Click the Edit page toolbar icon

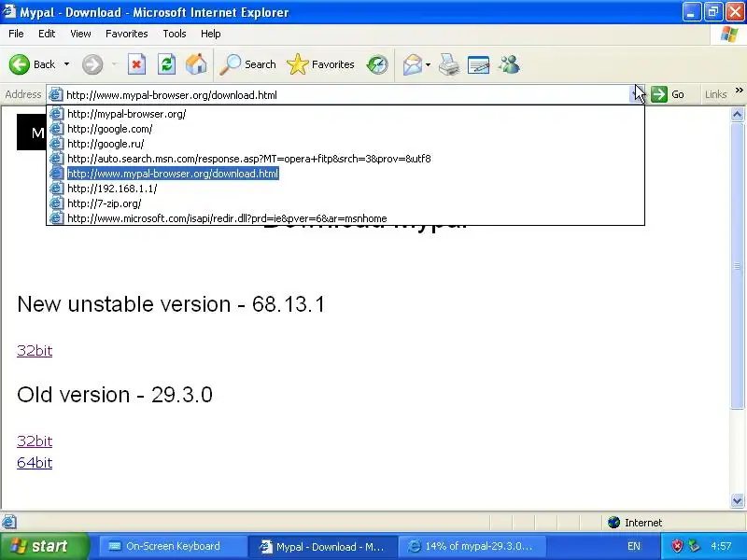(478, 64)
